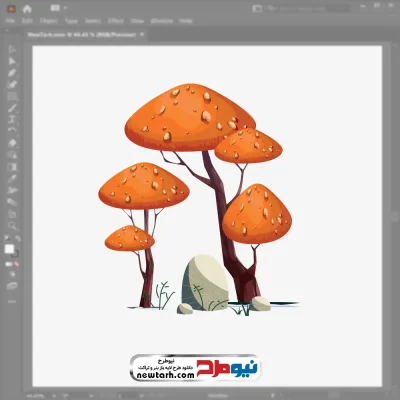The image size is (400, 400).
Task: Select the Zoom magnifier tool
Action: coord(12,226)
